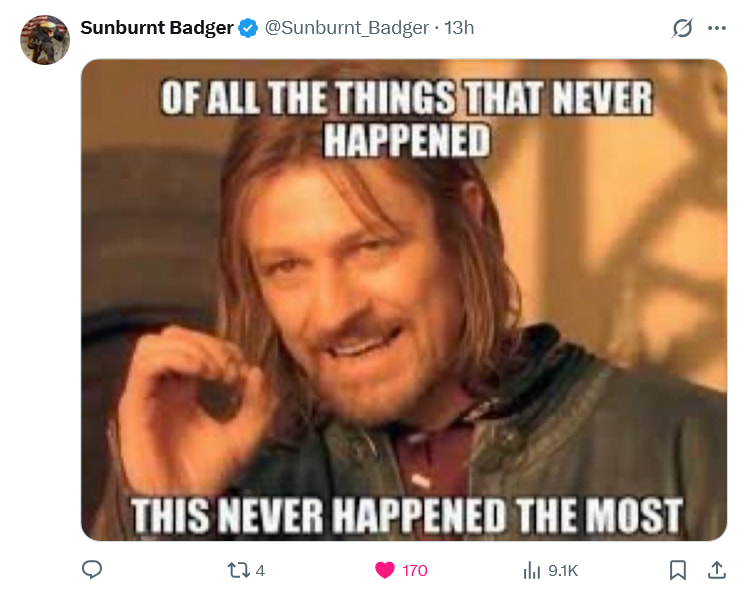
Task: Open the Sunburnt Badger profile avatar
Action: coord(45,40)
